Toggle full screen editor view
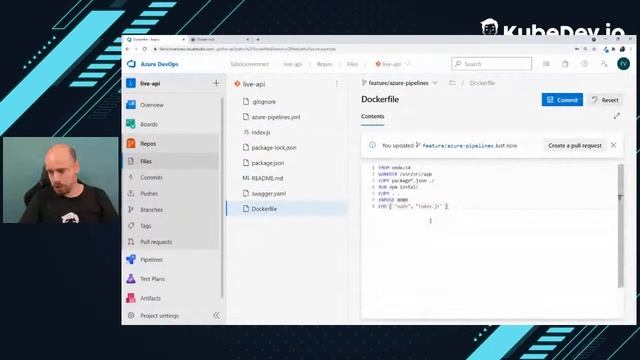This screenshot has width=640, height=360. click(x=616, y=116)
